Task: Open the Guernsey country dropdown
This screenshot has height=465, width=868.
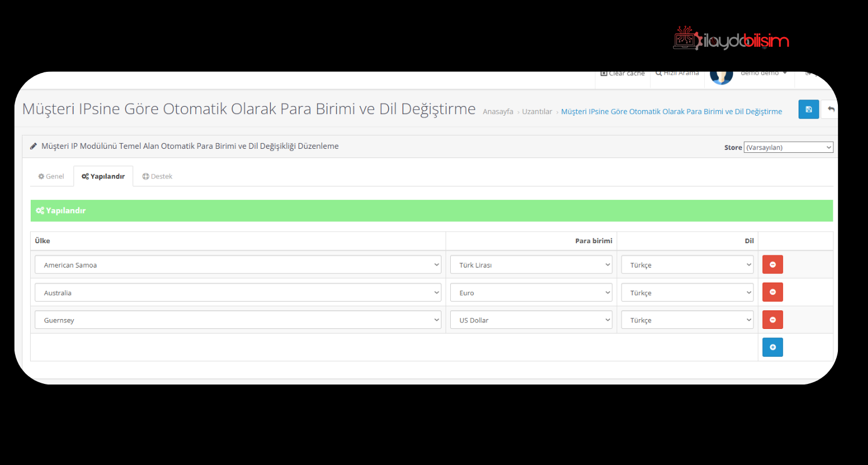Action: [x=238, y=320]
